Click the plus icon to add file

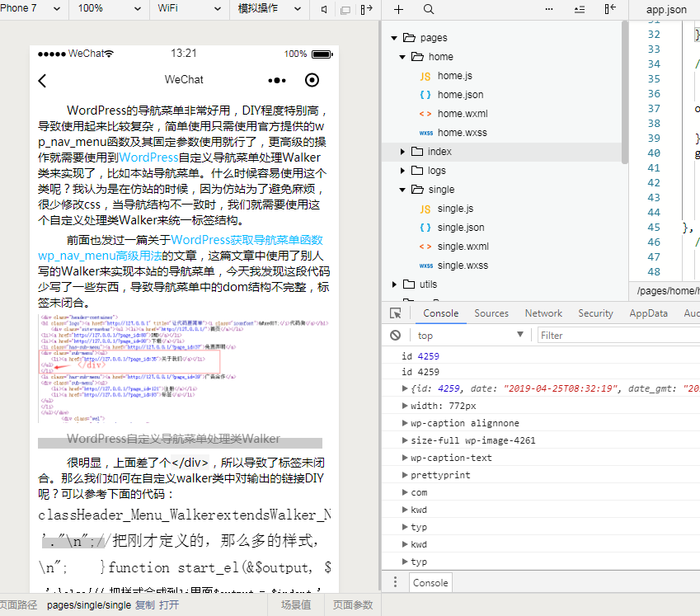point(399,9)
